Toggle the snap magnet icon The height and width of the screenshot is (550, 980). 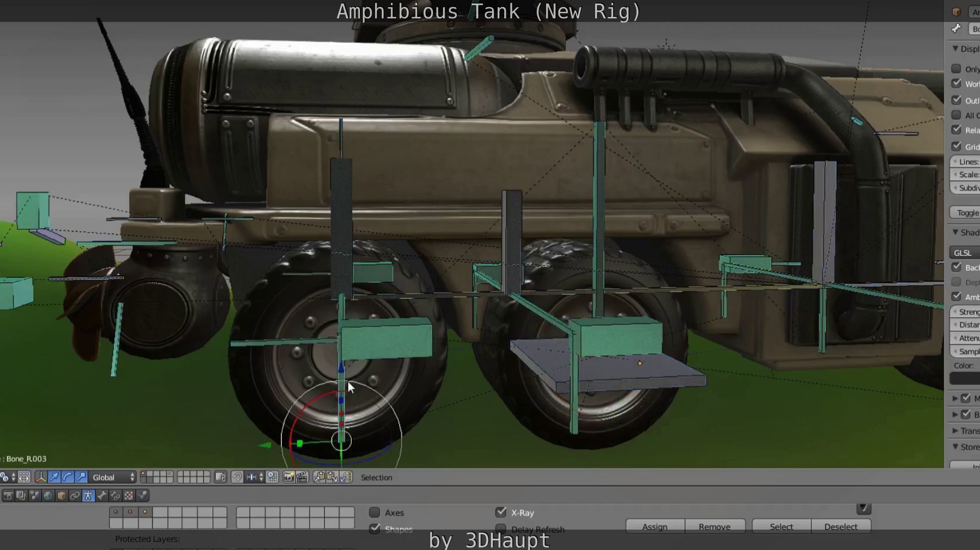click(237, 478)
